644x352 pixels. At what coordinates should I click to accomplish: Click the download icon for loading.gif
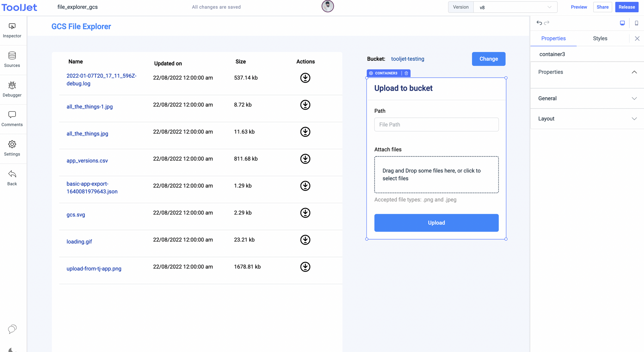[305, 240]
